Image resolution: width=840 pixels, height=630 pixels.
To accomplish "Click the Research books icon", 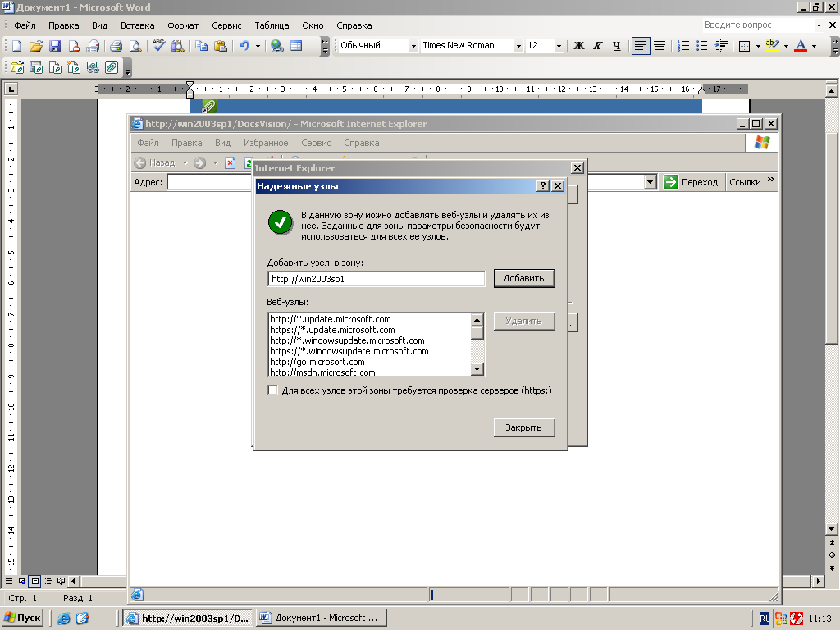I will pyautogui.click(x=177, y=46).
